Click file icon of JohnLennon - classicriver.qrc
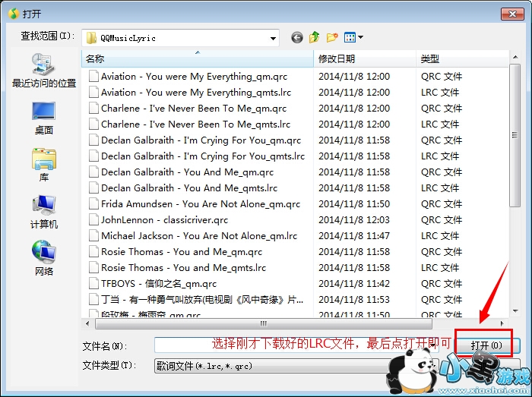Screen dimensions: 532x397 click(93, 220)
